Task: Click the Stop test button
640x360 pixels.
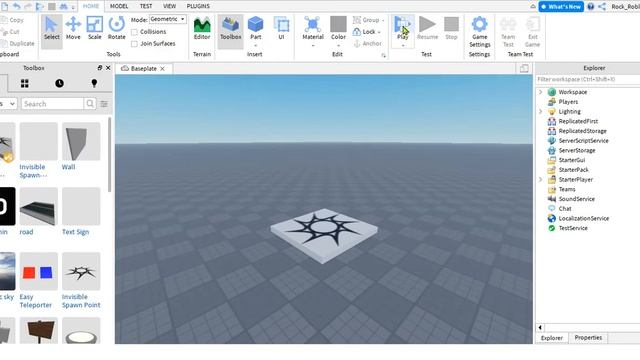Action: (x=451, y=28)
